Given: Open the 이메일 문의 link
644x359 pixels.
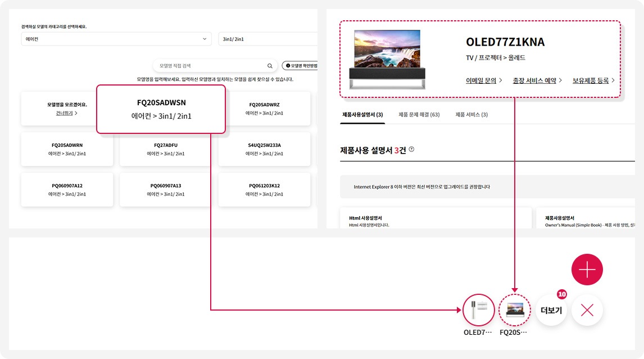Looking at the screenshot, I should click(x=484, y=80).
